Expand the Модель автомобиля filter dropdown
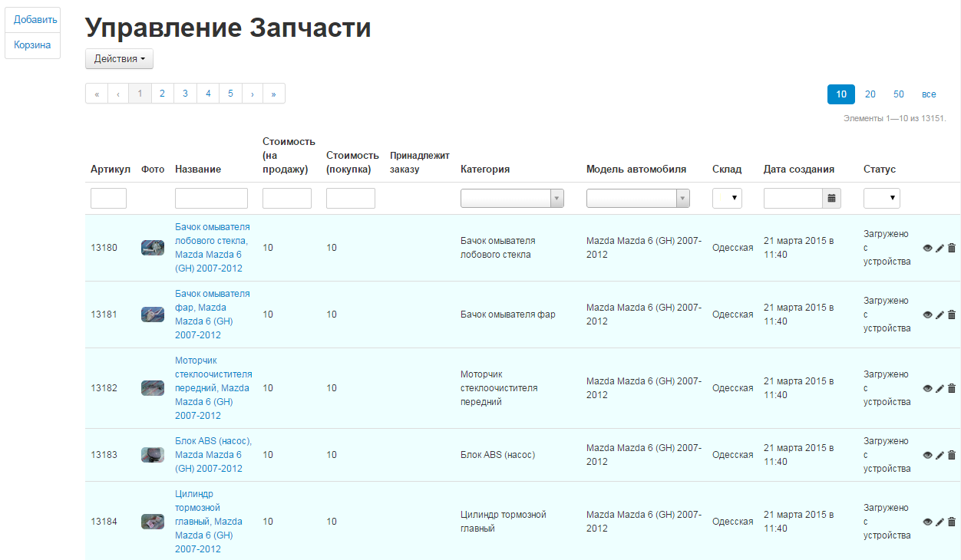The height and width of the screenshot is (560, 961). tap(638, 199)
